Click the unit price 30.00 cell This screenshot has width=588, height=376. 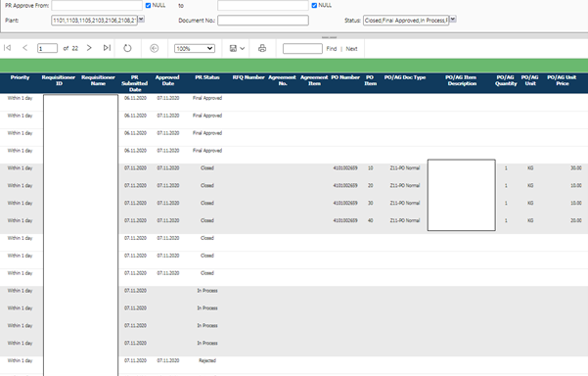576,168
